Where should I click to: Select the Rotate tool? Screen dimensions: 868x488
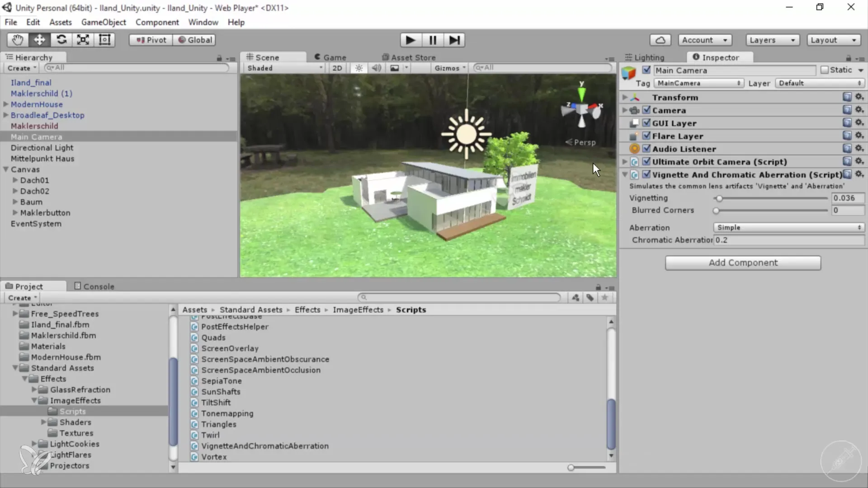[x=61, y=40]
